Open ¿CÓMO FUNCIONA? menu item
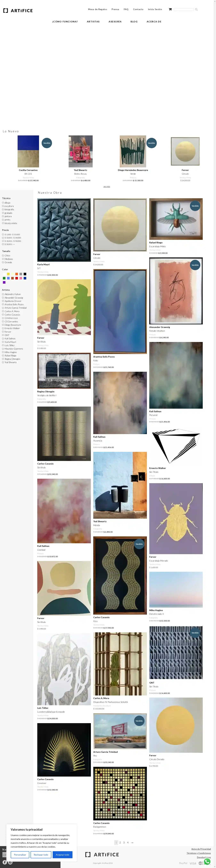Screen dimensions: 216x868 [x=65, y=22]
